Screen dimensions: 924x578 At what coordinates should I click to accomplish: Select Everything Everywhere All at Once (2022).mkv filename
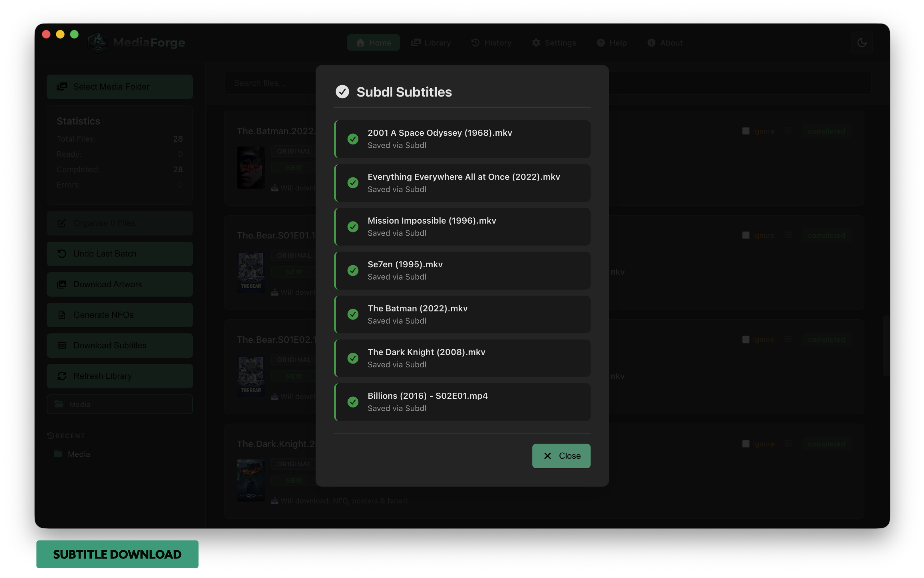pyautogui.click(x=463, y=177)
